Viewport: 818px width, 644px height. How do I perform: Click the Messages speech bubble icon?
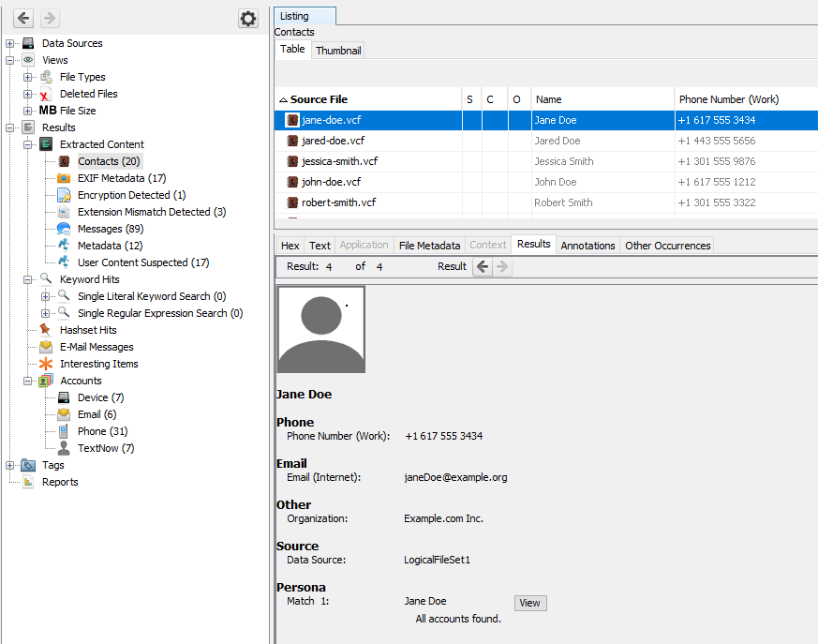pos(64,229)
